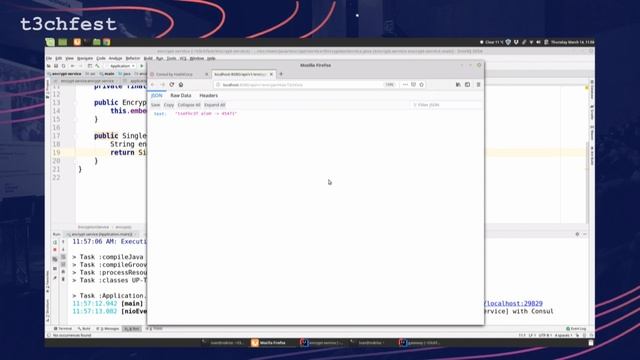Open the Terminal tool window tab
Screen dimensions: 640x360
[x=63, y=329]
